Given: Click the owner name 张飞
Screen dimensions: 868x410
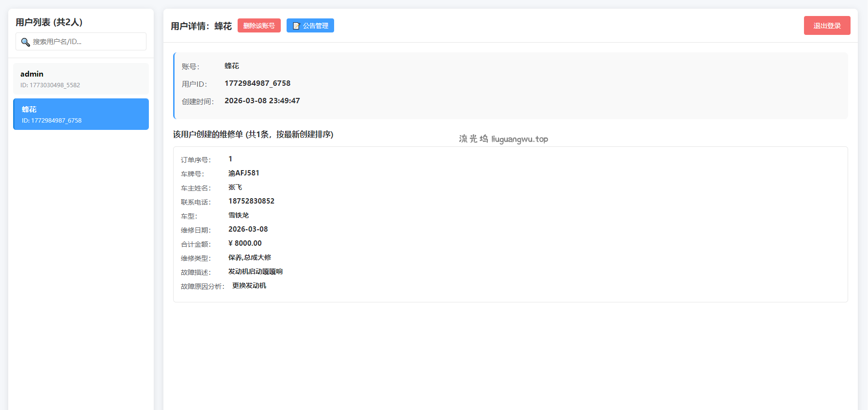Looking at the screenshot, I should click(235, 187).
